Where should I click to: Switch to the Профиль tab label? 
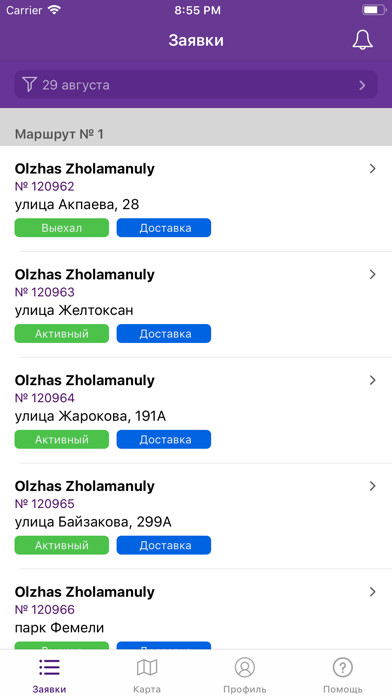coord(245,689)
